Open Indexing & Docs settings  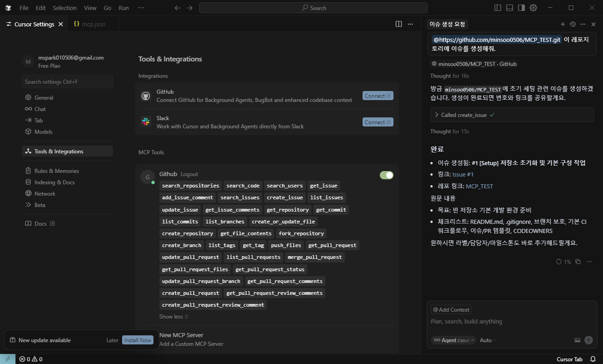pos(67,182)
